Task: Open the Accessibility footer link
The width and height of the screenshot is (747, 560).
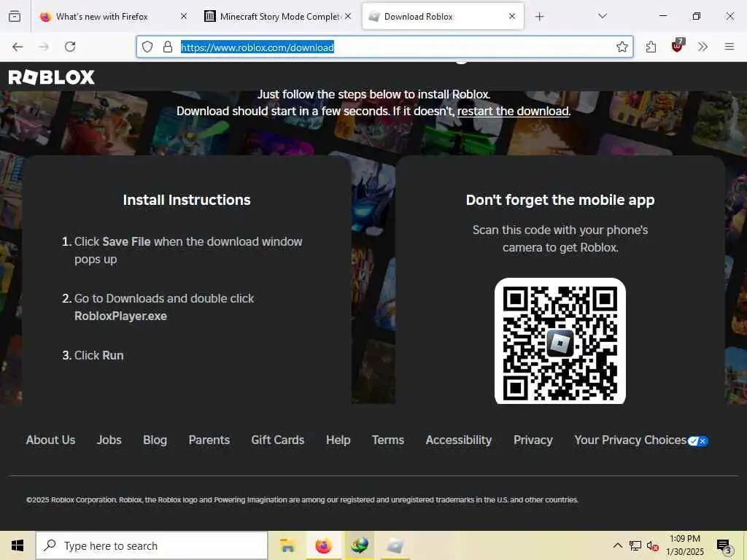Action: tap(459, 440)
